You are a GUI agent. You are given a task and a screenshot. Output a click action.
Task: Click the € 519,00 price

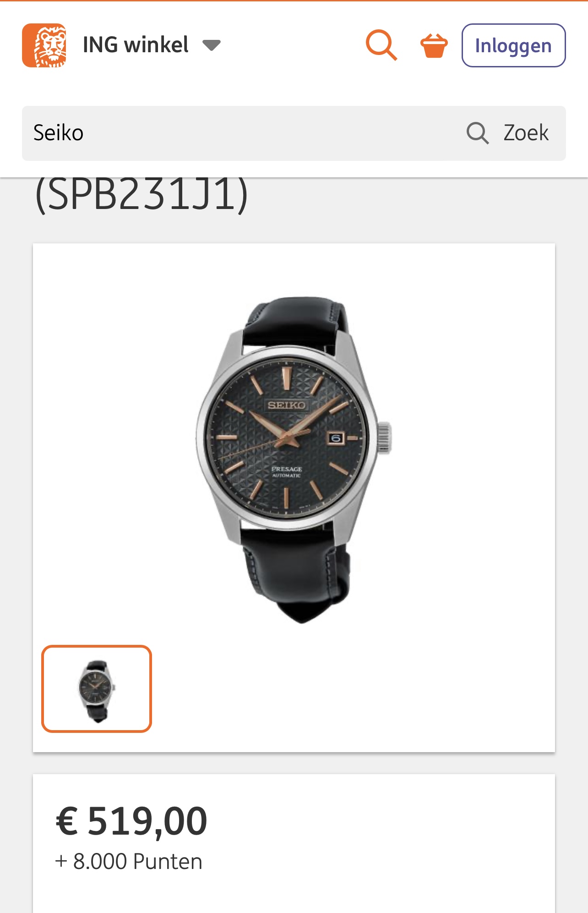click(131, 821)
